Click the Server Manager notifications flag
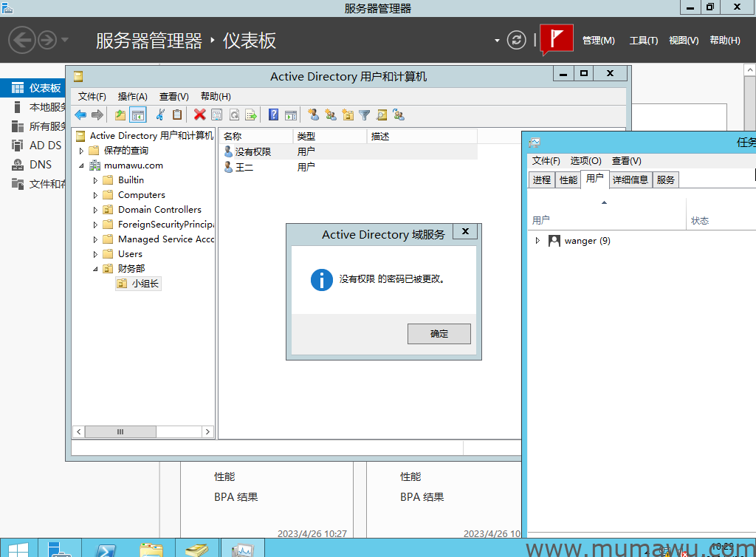The image size is (756, 557). pyautogui.click(x=557, y=39)
